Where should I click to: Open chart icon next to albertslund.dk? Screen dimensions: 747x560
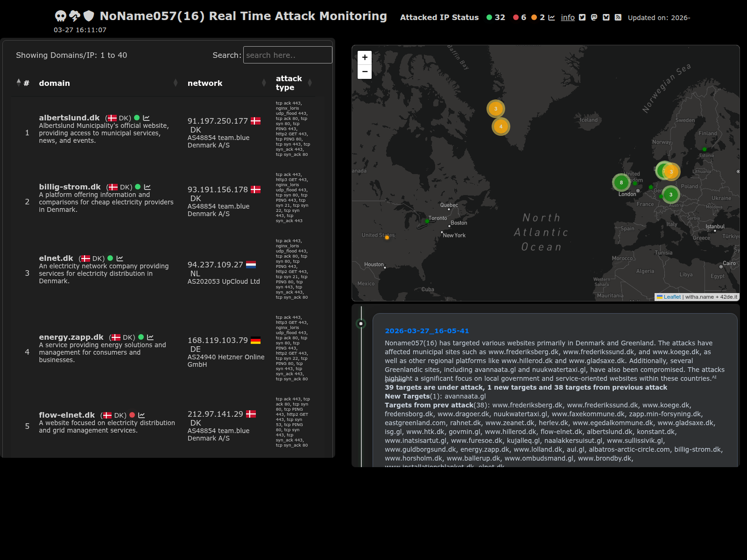146,118
